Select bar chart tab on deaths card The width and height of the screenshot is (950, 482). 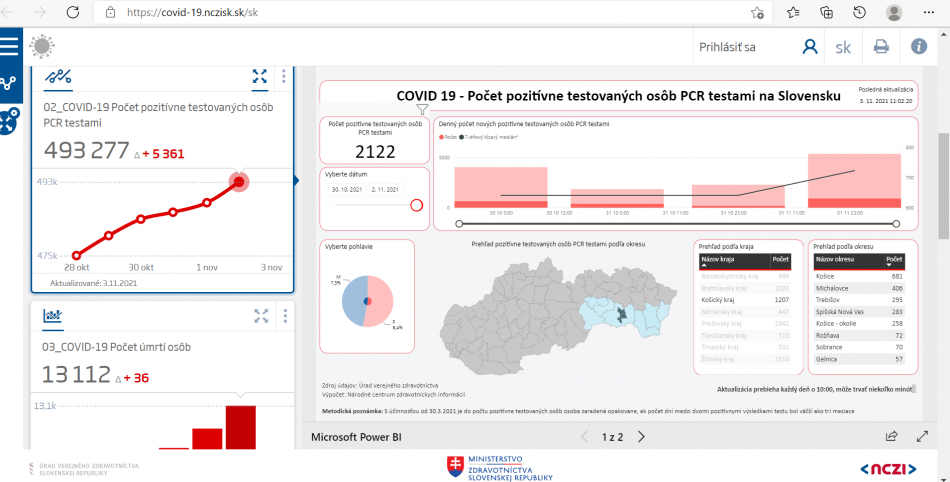click(53, 317)
